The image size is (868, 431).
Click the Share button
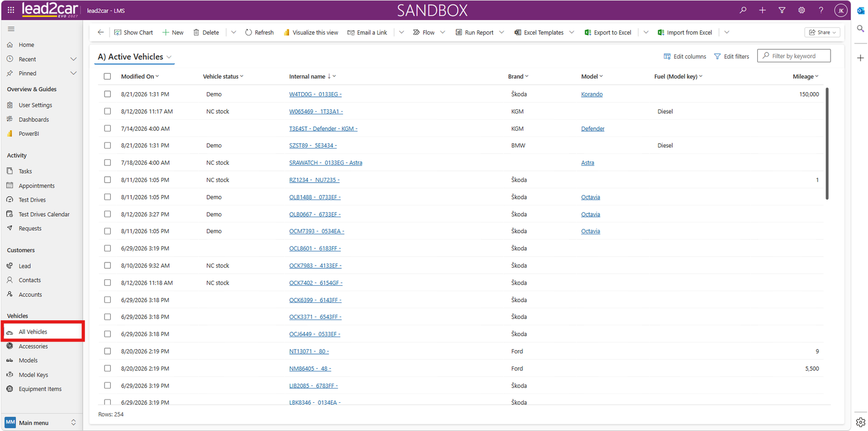[x=822, y=33]
